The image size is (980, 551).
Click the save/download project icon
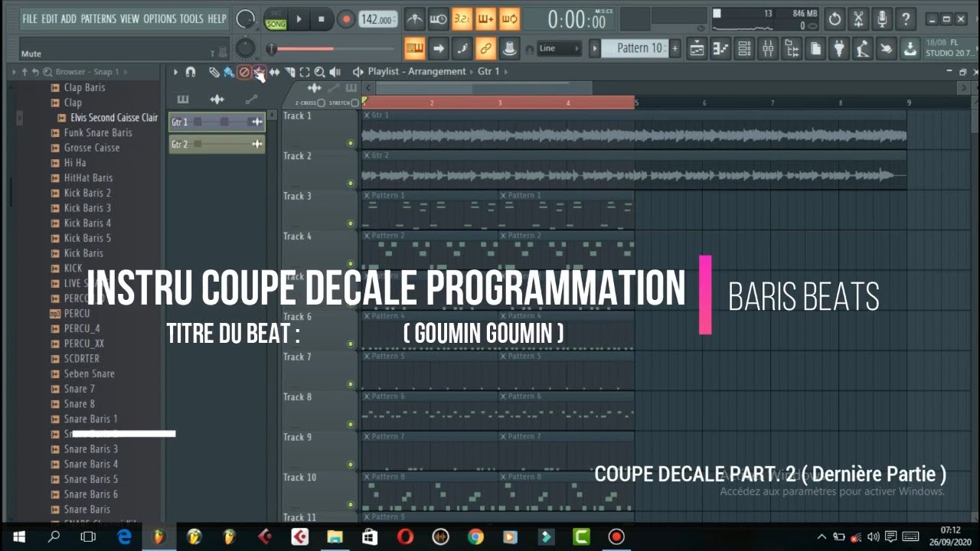point(910,49)
